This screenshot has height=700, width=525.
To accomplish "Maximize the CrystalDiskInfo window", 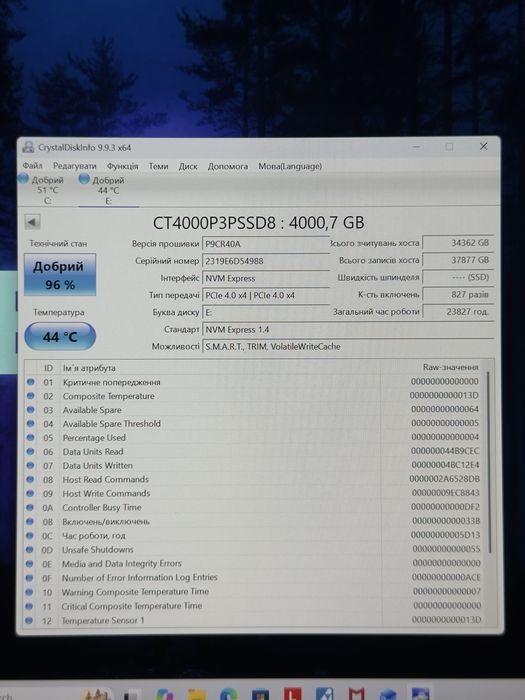I will [450, 146].
